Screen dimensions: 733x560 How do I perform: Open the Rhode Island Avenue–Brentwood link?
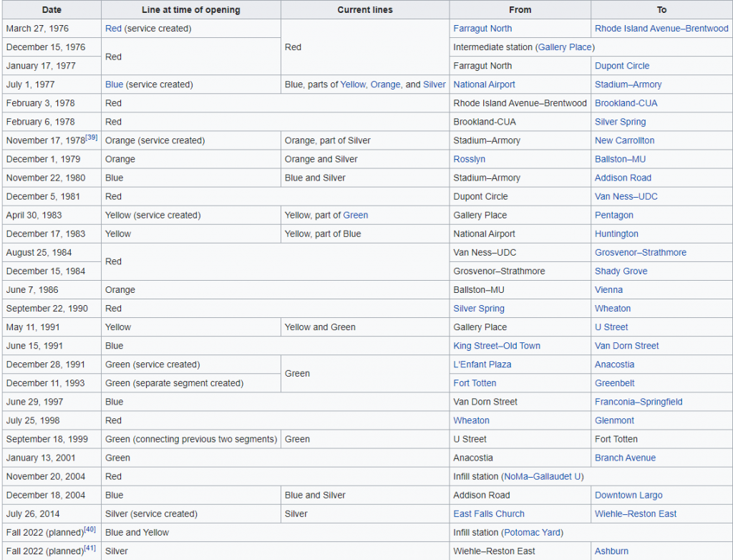coord(661,29)
